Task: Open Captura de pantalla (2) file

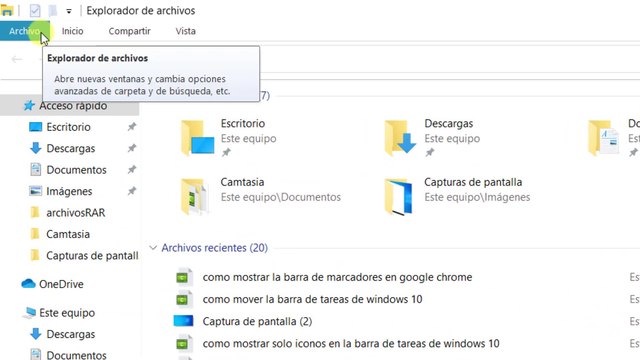Action: point(257,321)
